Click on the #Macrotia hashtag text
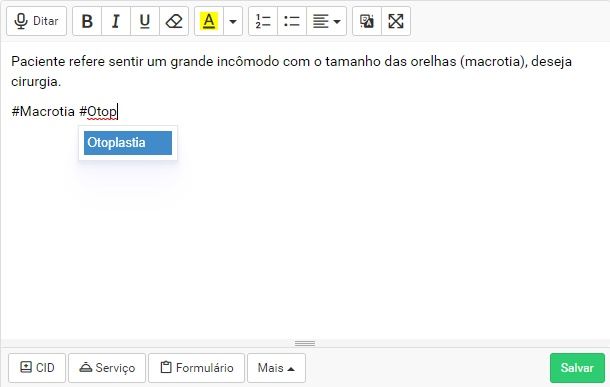The height and width of the screenshot is (387, 610). click(x=43, y=112)
